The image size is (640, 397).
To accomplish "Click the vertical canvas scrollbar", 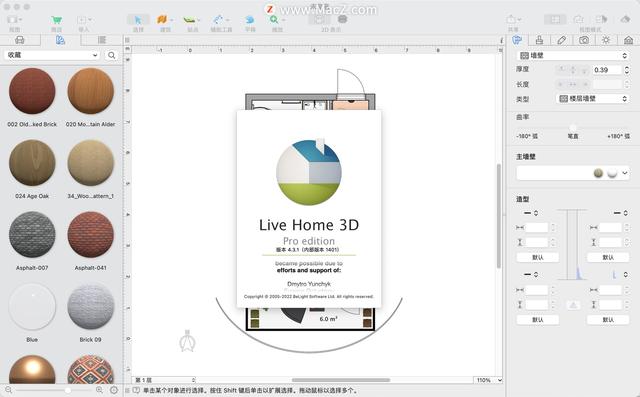I will point(498,216).
